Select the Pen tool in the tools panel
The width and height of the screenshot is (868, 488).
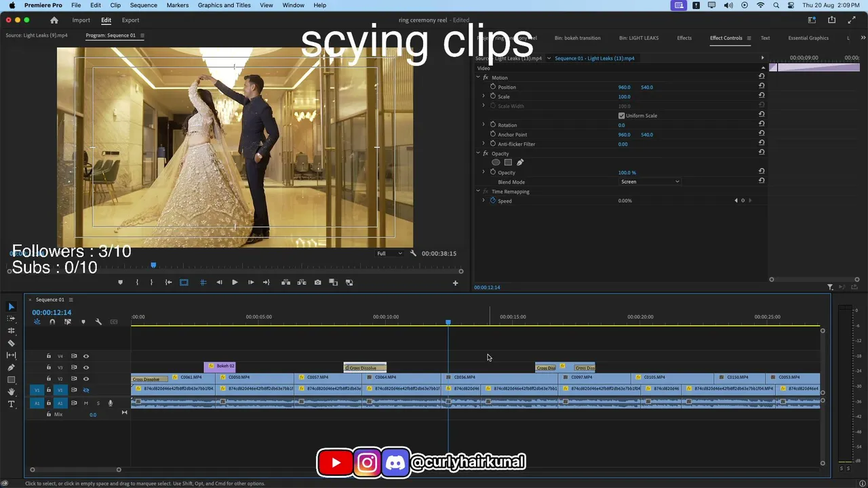[x=11, y=367]
